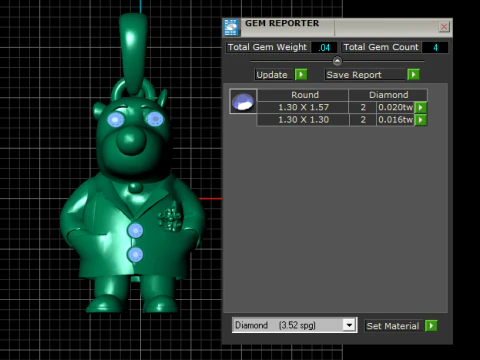Select the left eye gem on the model
The height and width of the screenshot is (360, 480).
116,120
